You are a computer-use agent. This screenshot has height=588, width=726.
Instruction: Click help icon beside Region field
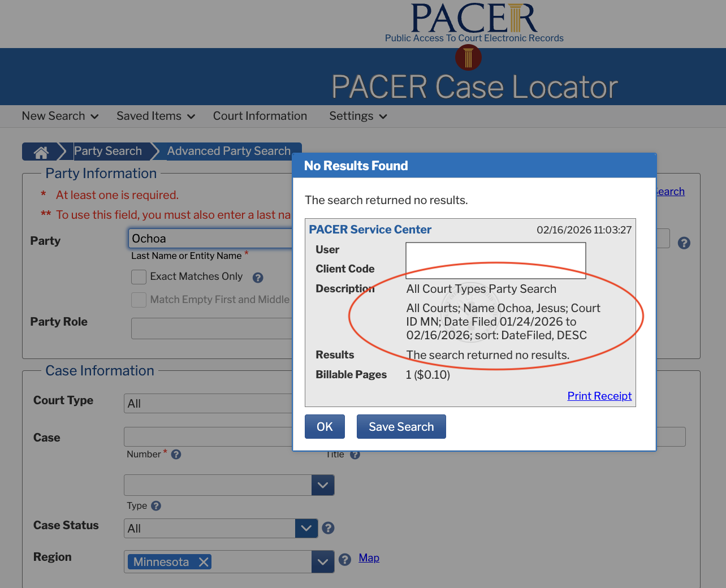(345, 560)
